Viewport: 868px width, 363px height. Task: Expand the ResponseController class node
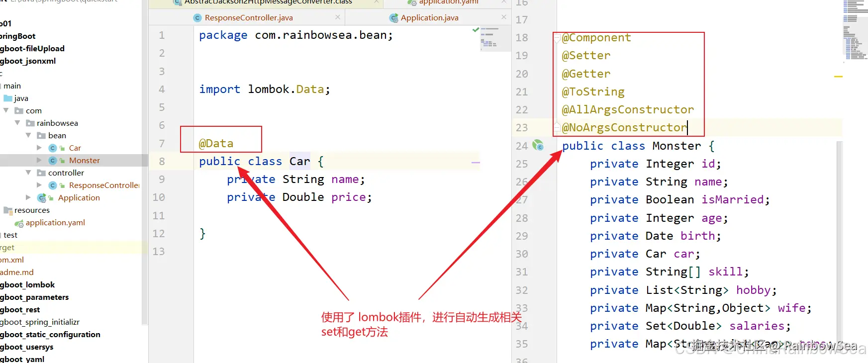[x=39, y=185]
